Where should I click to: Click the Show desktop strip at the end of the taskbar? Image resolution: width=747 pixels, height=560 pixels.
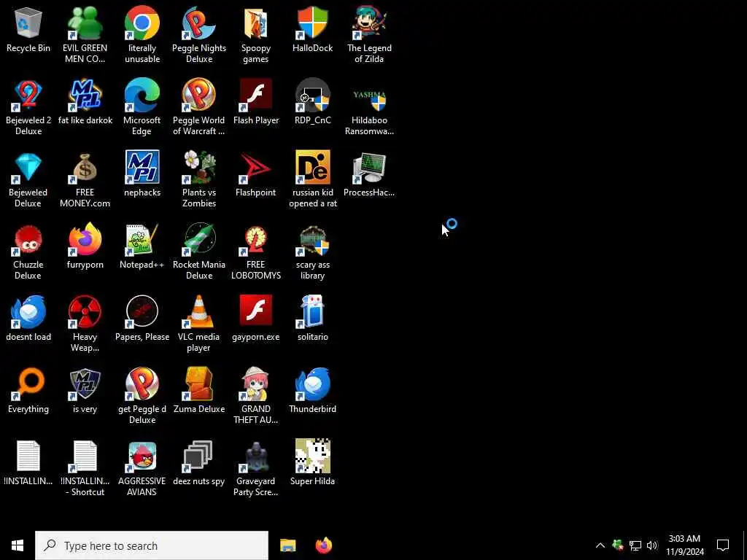[744, 545]
